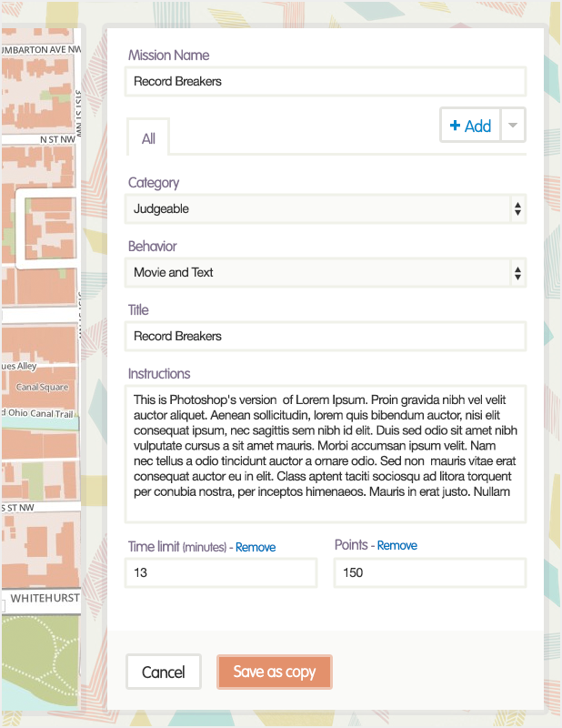Remove the time limit via Remove link
This screenshot has width=562, height=728.
[256, 547]
